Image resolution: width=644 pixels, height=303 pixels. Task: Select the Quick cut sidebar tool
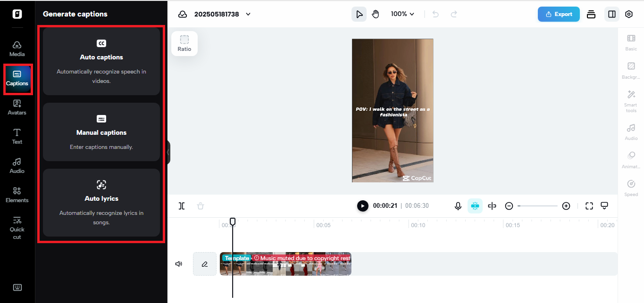(x=17, y=228)
